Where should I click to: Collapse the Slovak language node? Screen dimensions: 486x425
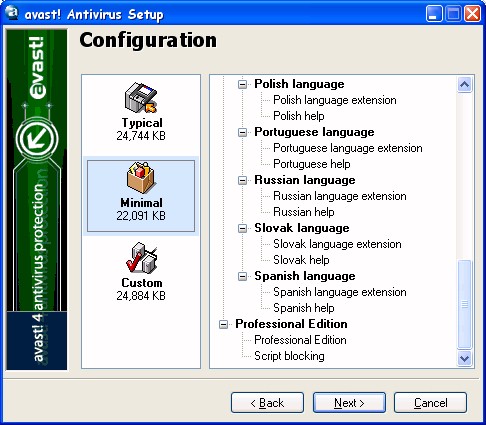click(243, 228)
